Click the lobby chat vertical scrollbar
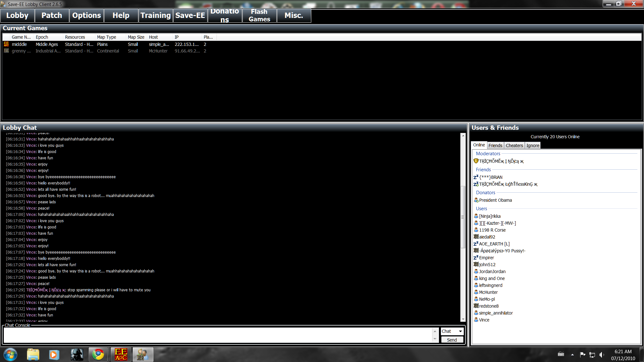This screenshot has height=362, width=644. coord(463,217)
